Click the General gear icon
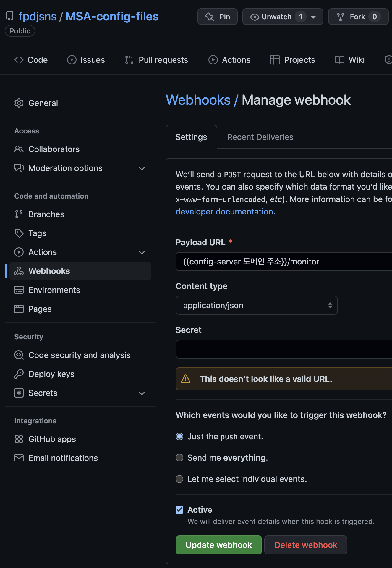 coord(19,103)
